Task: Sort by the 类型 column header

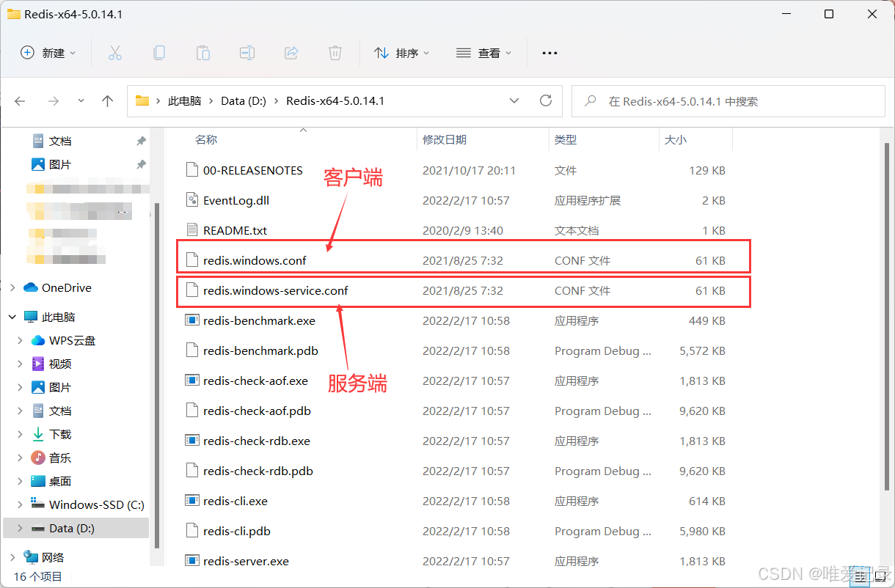Action: click(x=566, y=139)
